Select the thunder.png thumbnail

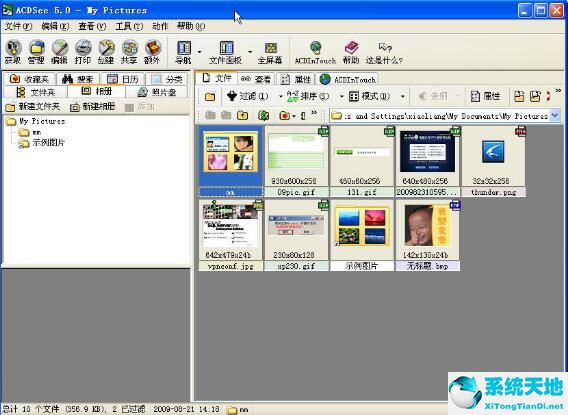493,161
